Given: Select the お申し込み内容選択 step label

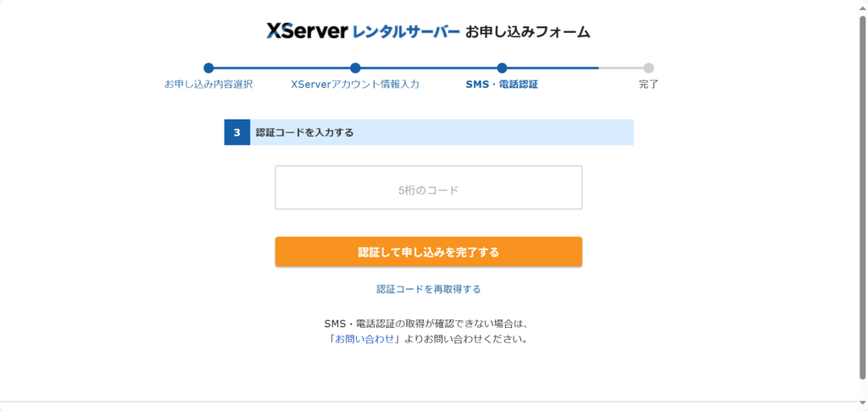Looking at the screenshot, I should [x=209, y=85].
